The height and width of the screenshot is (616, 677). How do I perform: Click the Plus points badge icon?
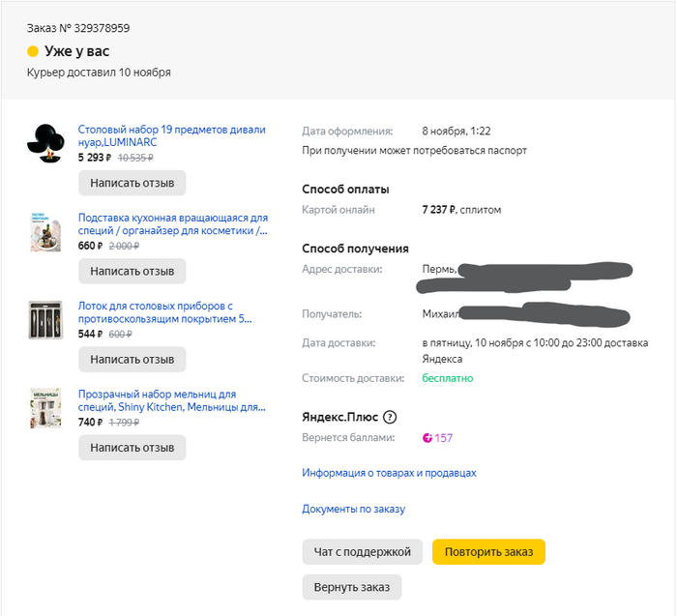[x=427, y=438]
